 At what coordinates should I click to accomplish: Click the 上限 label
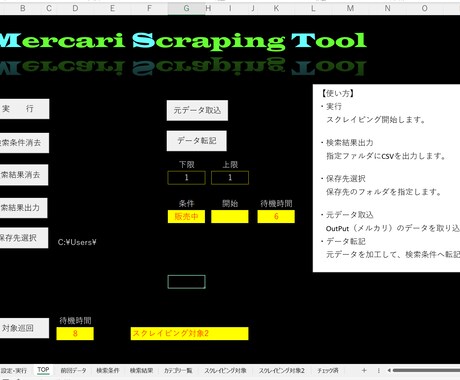click(x=230, y=165)
